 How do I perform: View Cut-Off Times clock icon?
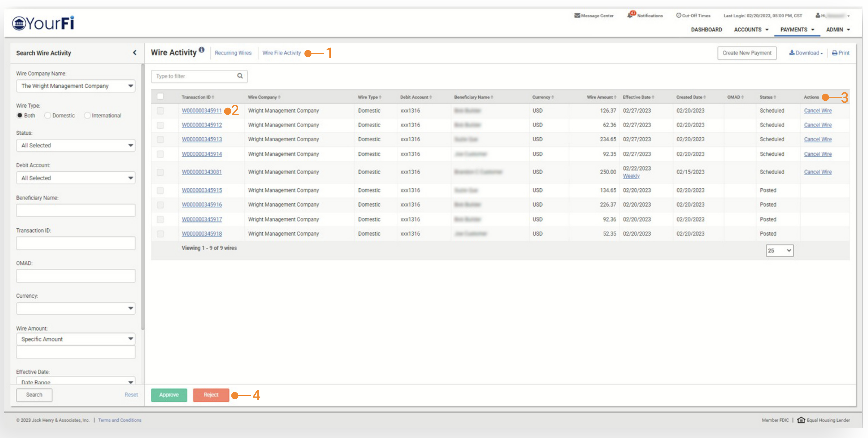tap(679, 16)
